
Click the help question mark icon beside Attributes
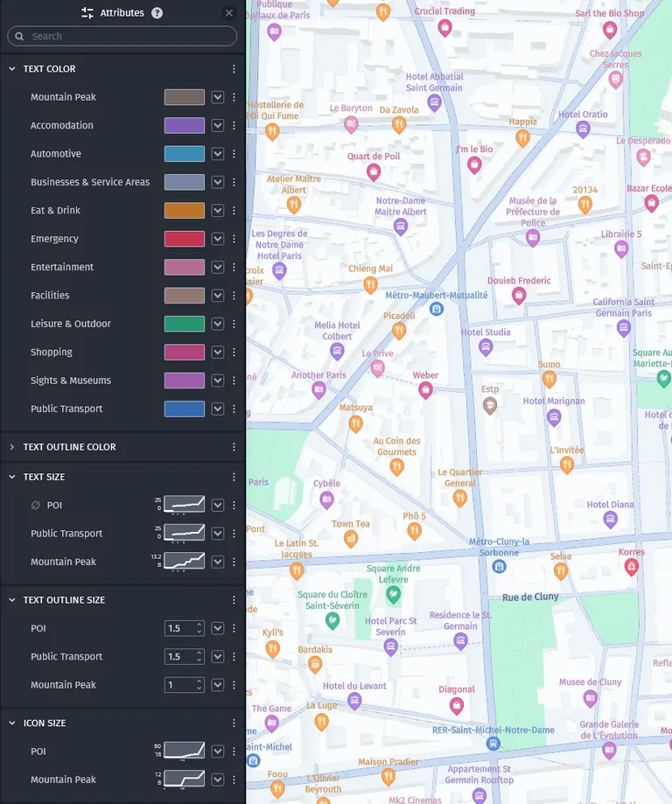pos(157,13)
